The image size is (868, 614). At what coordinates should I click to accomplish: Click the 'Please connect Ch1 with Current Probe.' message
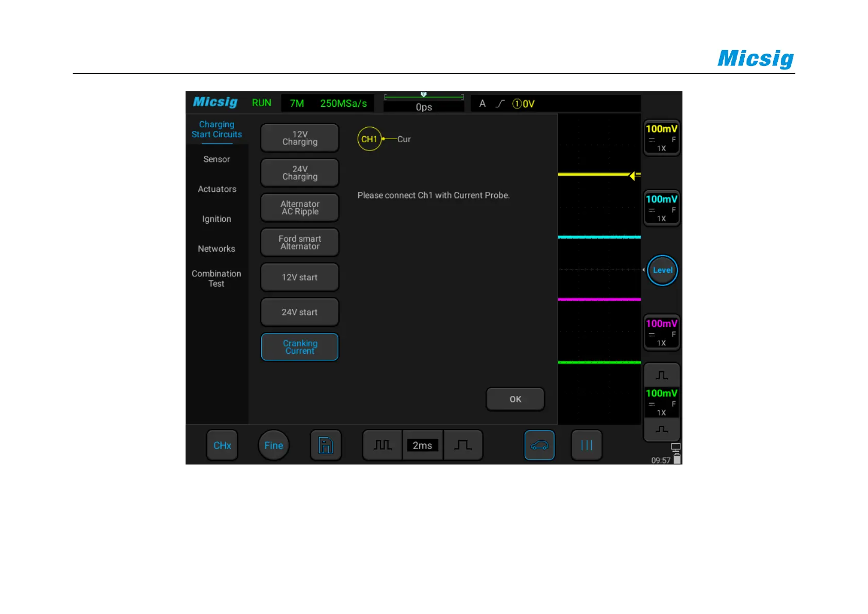pos(433,195)
